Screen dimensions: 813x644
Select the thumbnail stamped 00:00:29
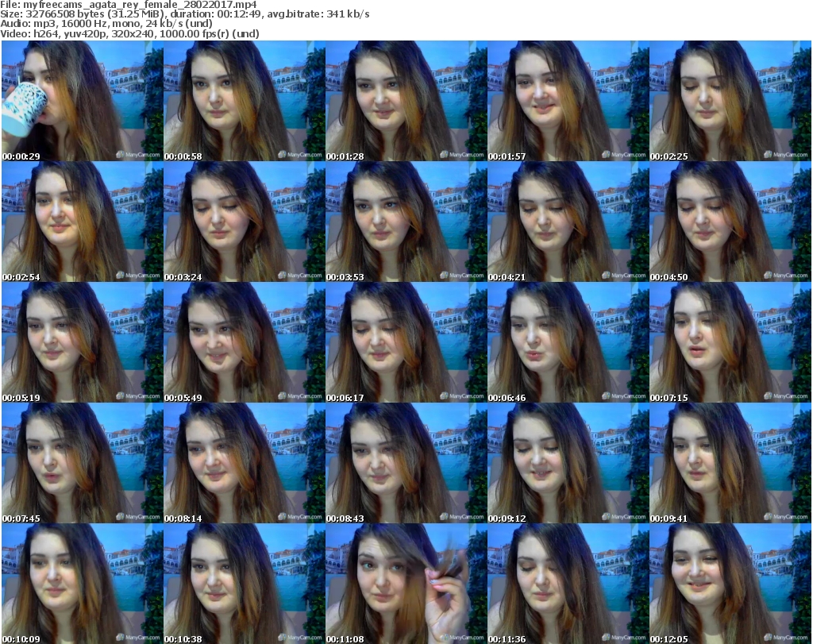(x=83, y=101)
